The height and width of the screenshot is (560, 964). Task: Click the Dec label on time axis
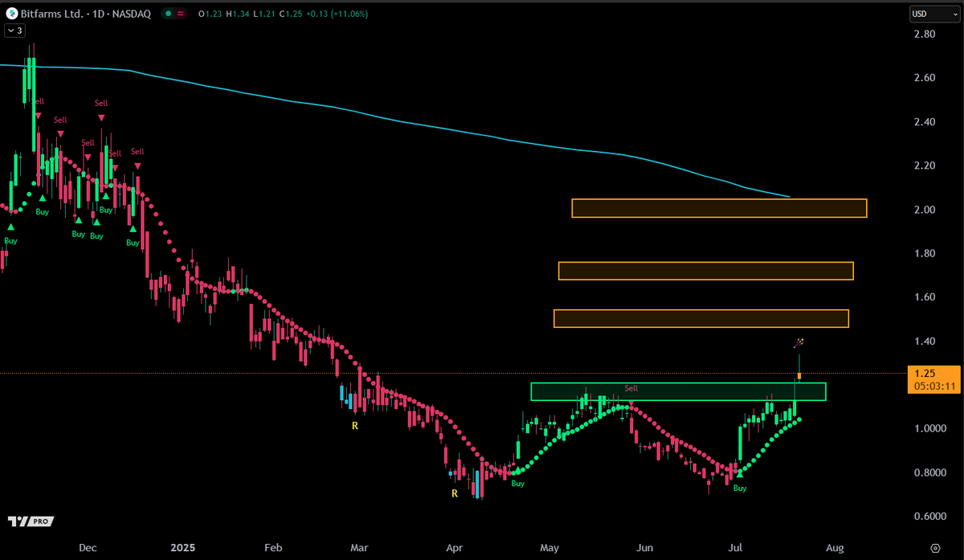88,548
